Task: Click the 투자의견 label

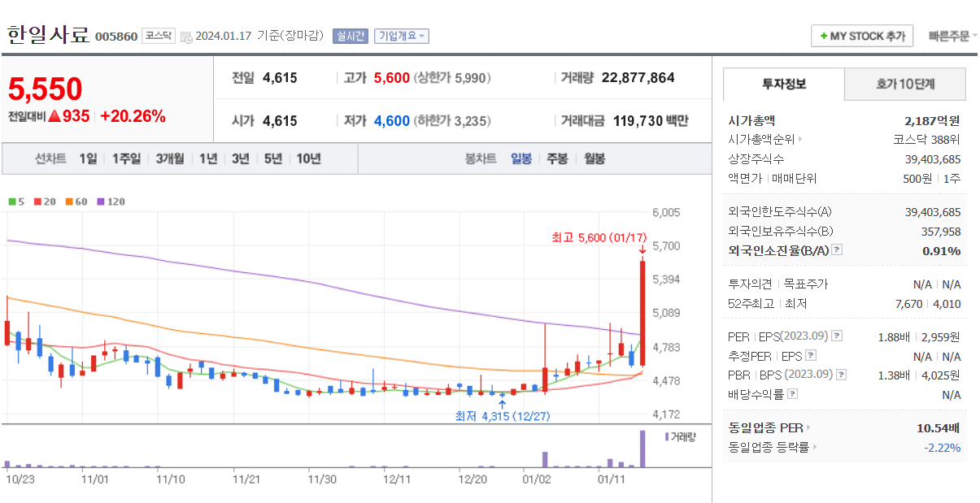Action: (x=751, y=284)
